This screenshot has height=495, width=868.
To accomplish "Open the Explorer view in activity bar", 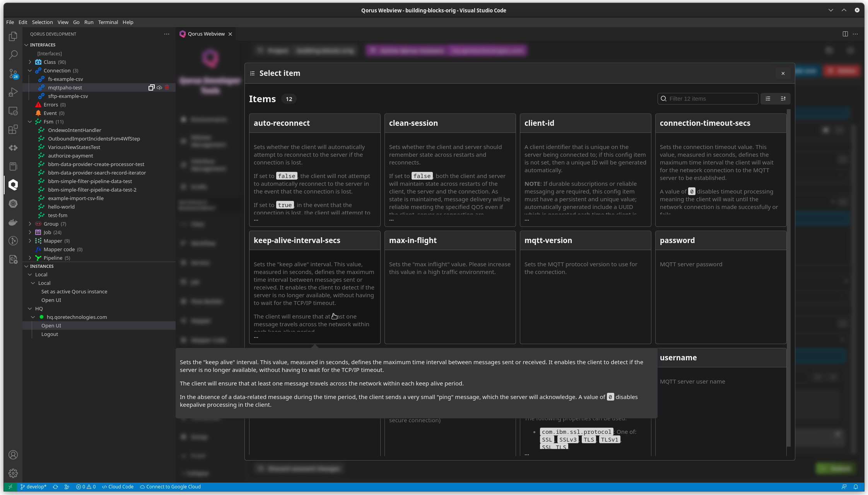I will coord(13,36).
